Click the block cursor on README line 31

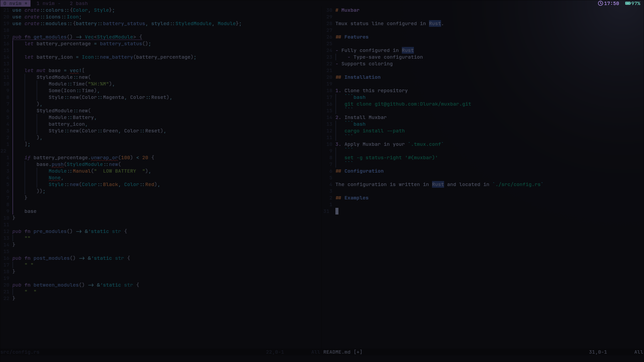click(x=337, y=211)
